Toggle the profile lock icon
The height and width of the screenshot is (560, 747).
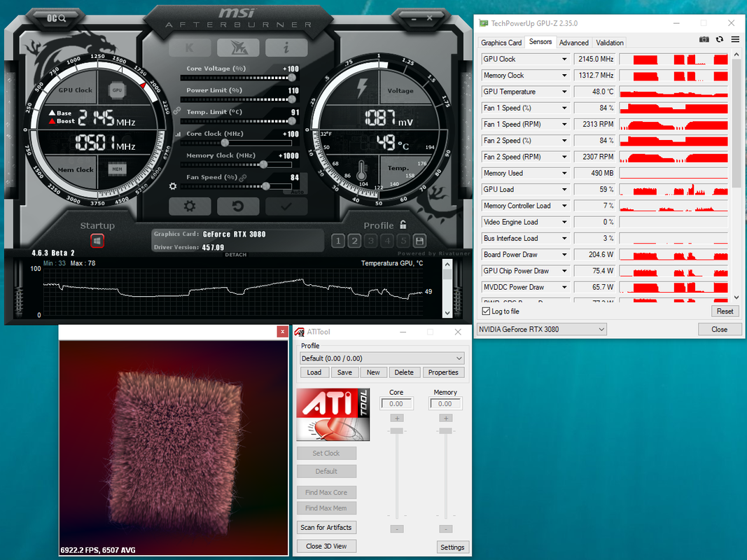point(403,225)
